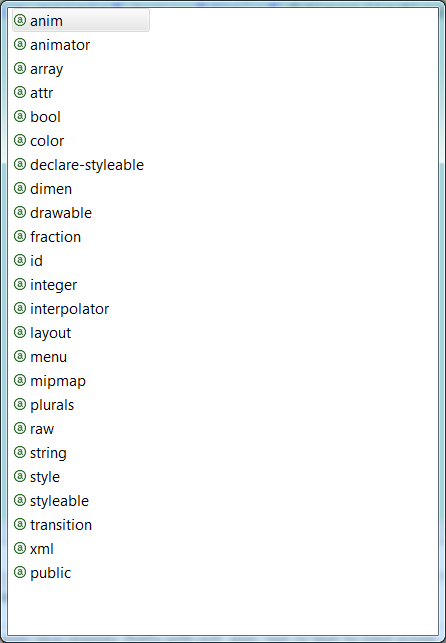Click the icon next to fraction
The width and height of the screenshot is (446, 643).
point(20,236)
